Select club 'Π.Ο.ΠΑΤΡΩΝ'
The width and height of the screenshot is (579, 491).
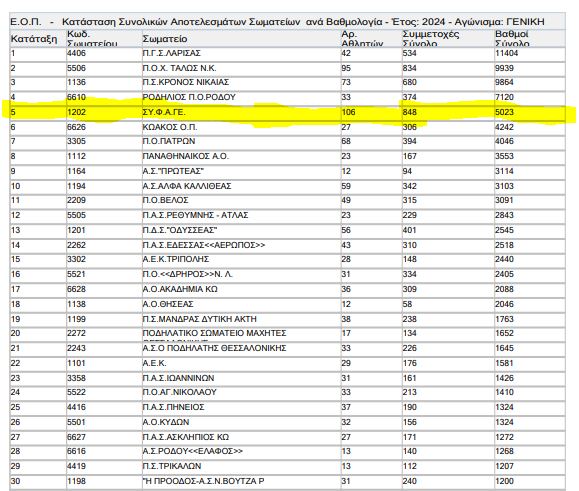click(169, 141)
